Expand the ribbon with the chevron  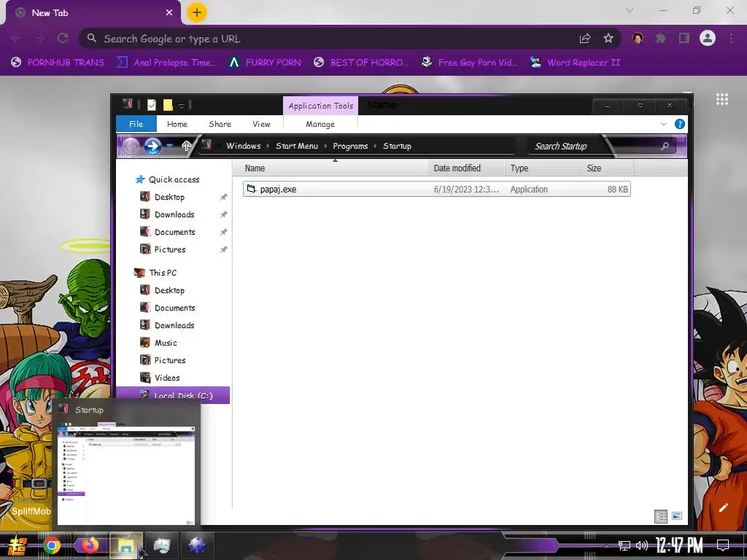click(x=664, y=124)
